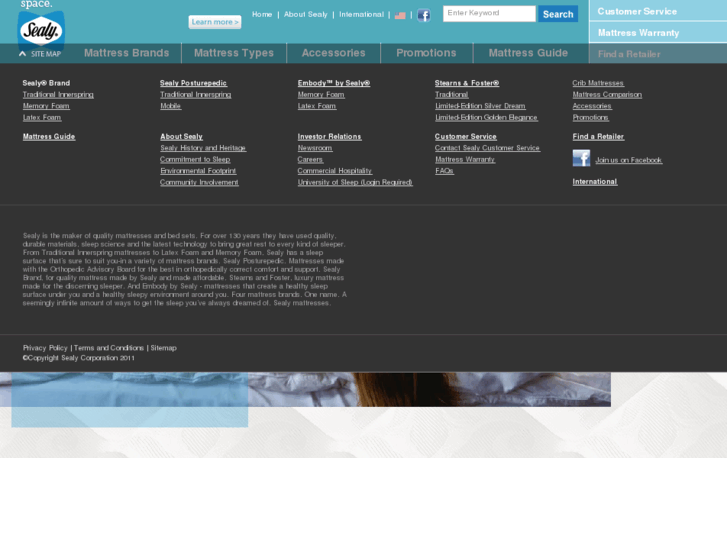727x545 pixels.
Task: Click the Search button
Action: tap(558, 14)
